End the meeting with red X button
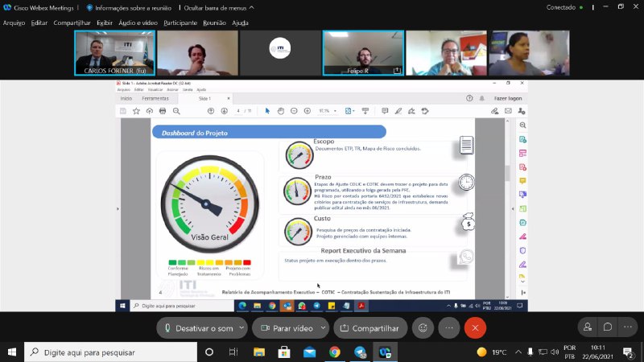The image size is (644, 362). pos(475,328)
